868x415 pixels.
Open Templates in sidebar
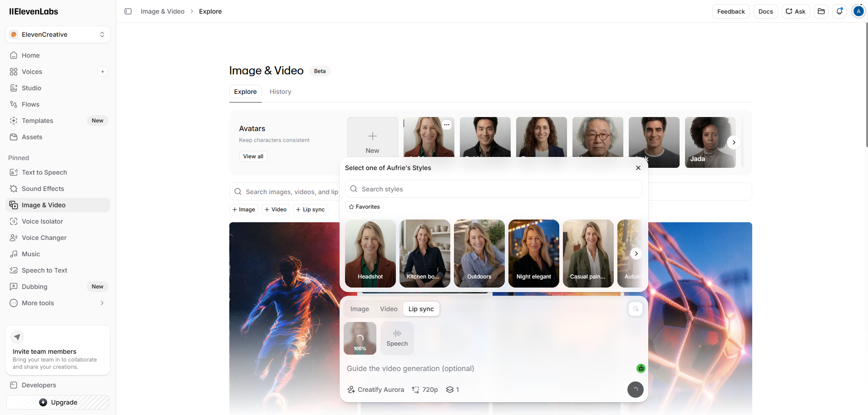[58, 121]
